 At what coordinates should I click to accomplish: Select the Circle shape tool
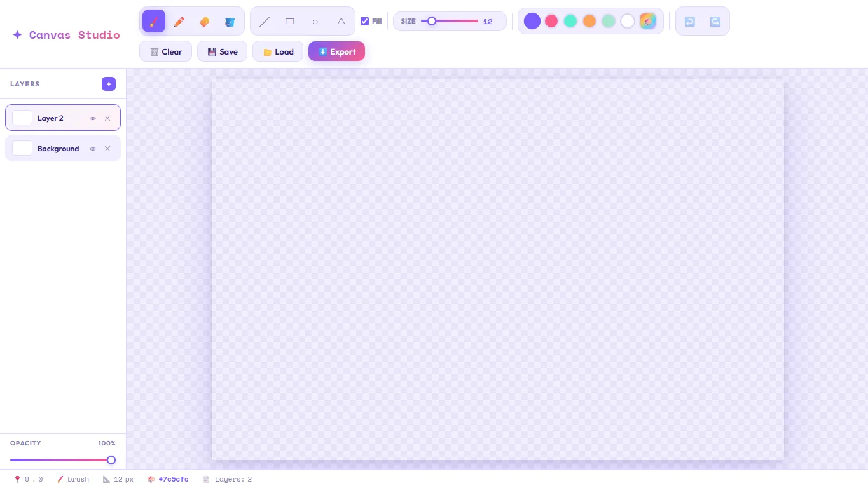pyautogui.click(x=315, y=21)
